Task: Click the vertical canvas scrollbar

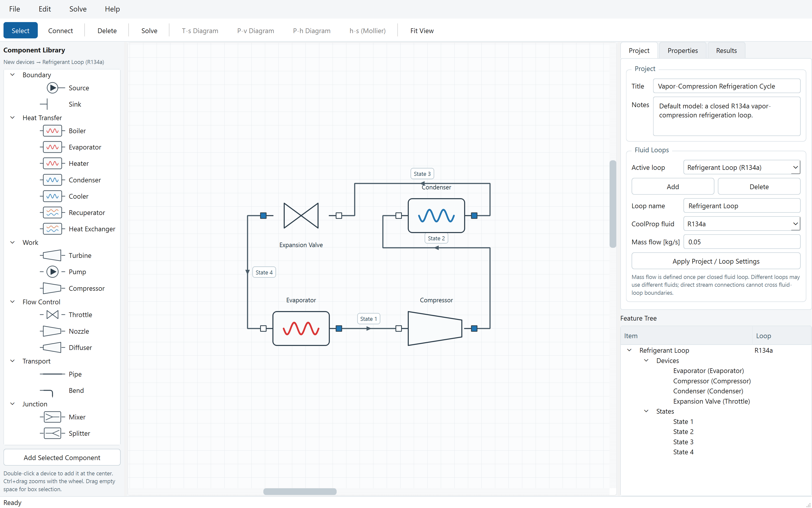Action: [613, 204]
